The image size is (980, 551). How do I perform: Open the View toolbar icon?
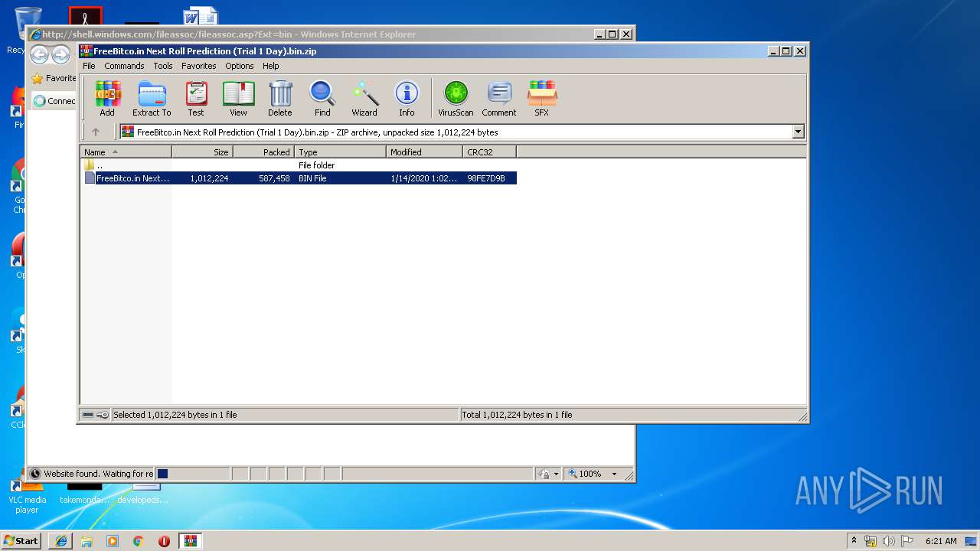[239, 99]
